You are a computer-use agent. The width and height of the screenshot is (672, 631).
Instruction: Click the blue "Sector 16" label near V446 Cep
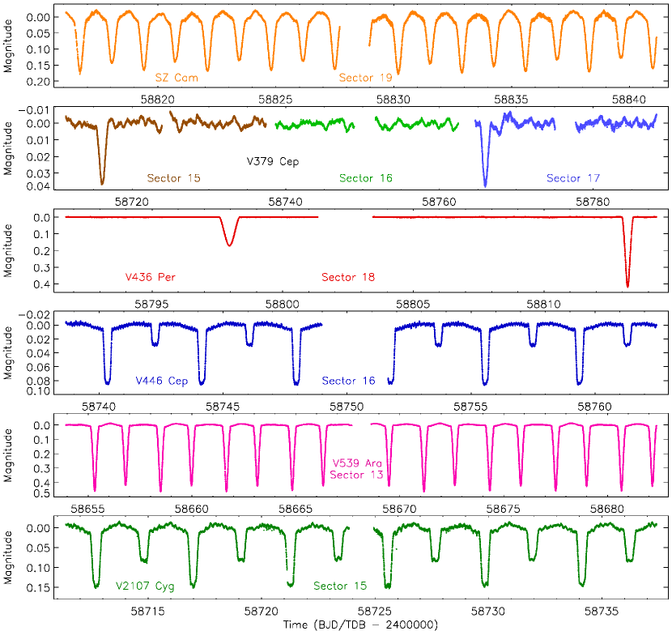click(x=348, y=381)
